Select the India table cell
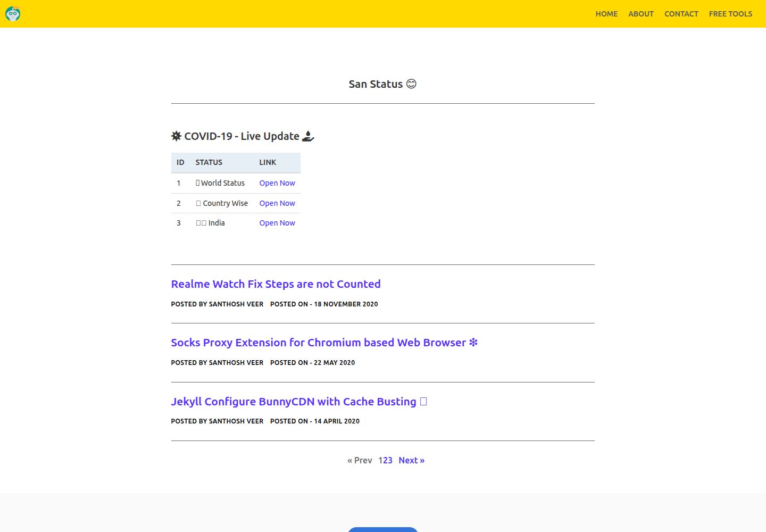766x532 pixels. click(x=222, y=223)
